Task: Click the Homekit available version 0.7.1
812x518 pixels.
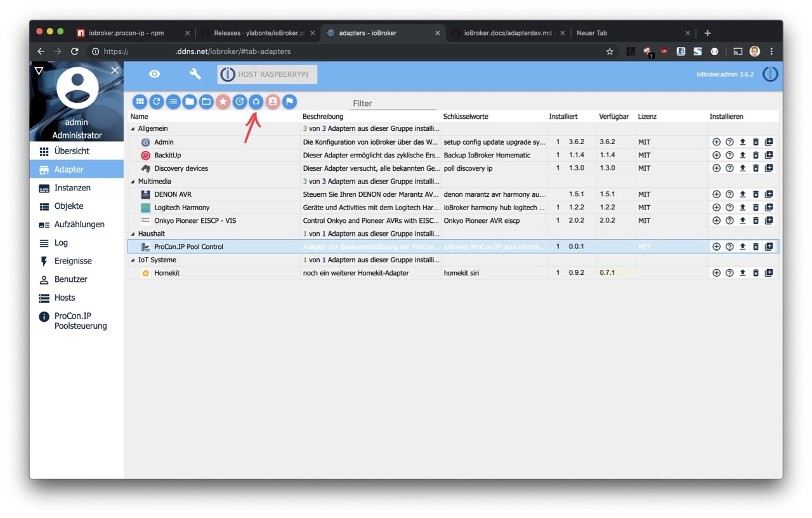Action: (607, 273)
